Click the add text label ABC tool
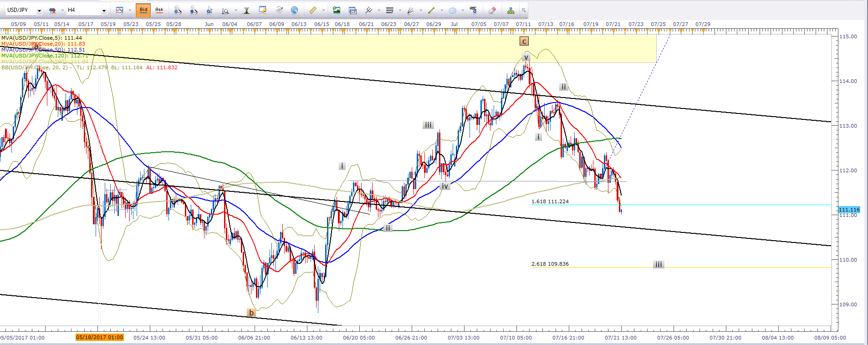This screenshot has height=345, width=868. [473, 10]
